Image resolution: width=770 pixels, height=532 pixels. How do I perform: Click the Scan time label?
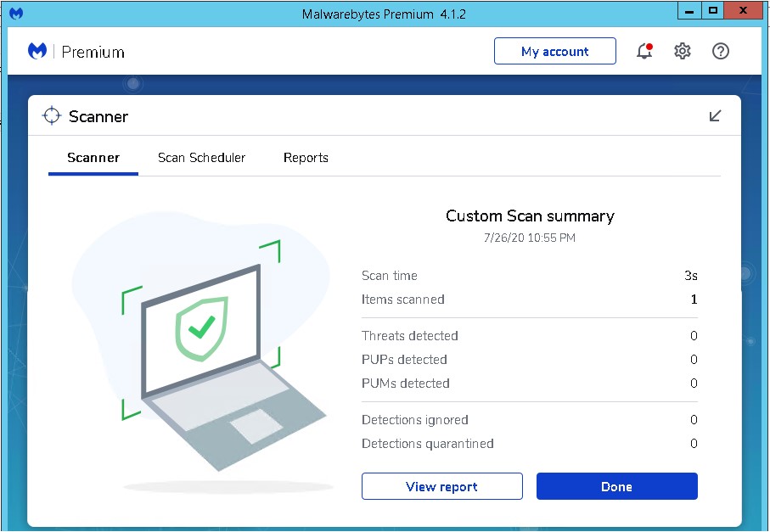point(390,276)
